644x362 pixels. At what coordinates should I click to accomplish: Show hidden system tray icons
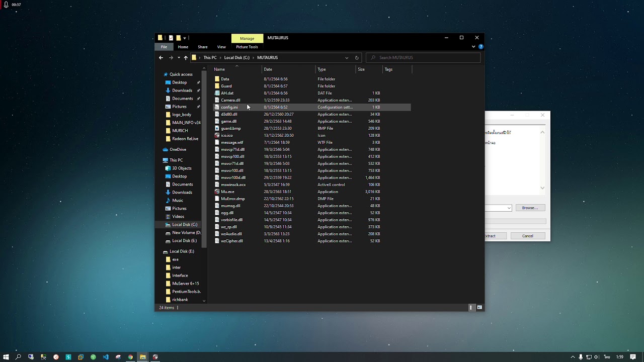573,357
